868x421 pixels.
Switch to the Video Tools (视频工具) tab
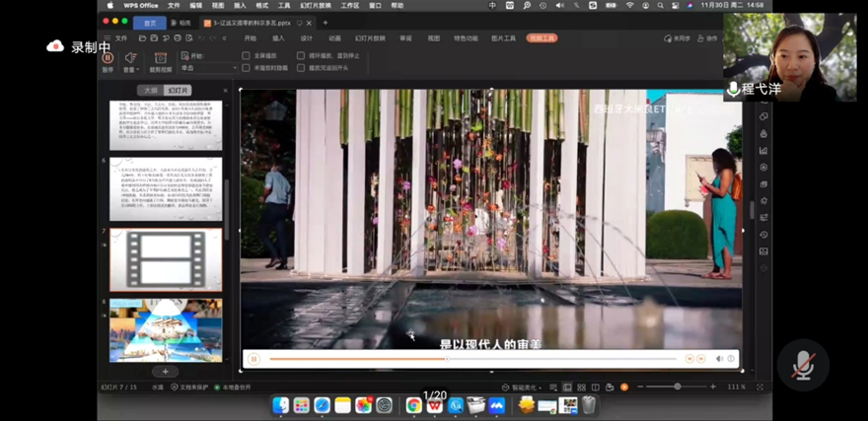pos(542,38)
